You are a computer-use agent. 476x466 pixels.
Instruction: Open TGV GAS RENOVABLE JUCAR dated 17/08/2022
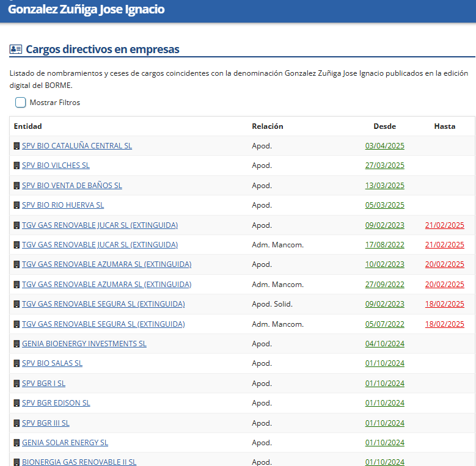pos(100,245)
